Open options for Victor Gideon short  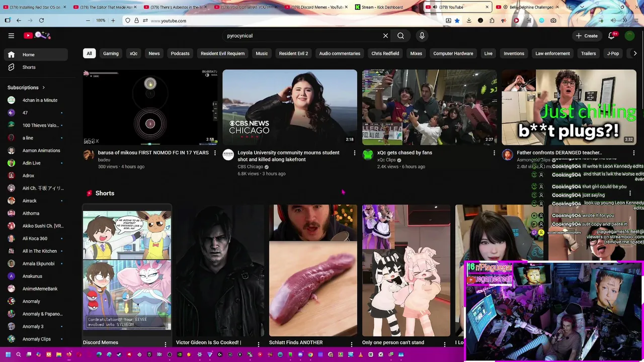coord(259,344)
